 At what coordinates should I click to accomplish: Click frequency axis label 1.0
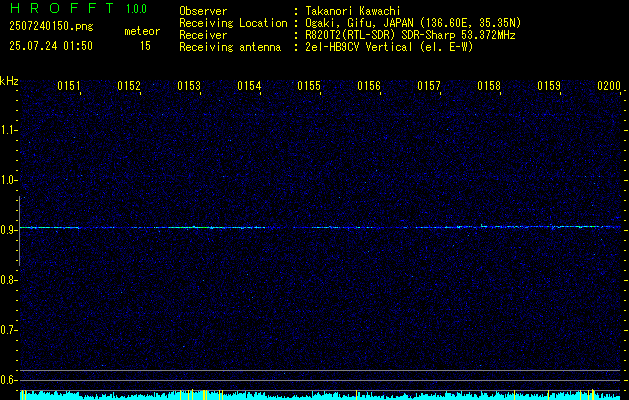click(x=8, y=181)
